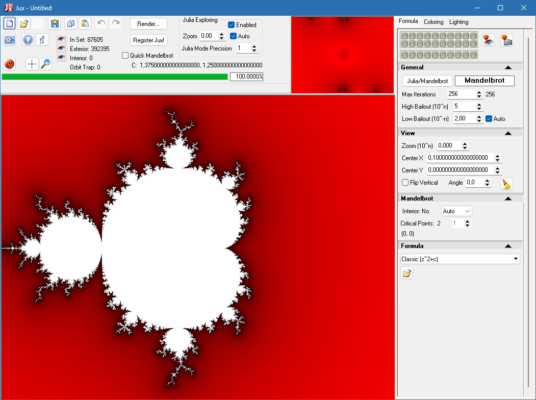
Task: Click the Julia preview thumbnail
Action: [x=342, y=55]
